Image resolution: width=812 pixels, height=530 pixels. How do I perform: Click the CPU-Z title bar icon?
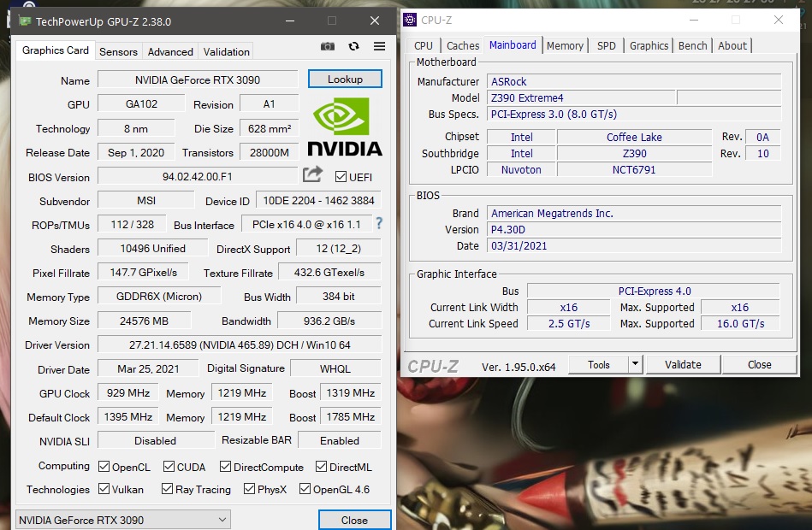tap(410, 21)
